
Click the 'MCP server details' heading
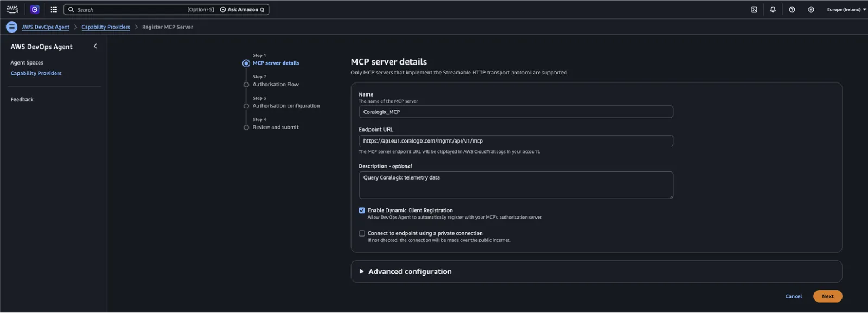point(388,62)
